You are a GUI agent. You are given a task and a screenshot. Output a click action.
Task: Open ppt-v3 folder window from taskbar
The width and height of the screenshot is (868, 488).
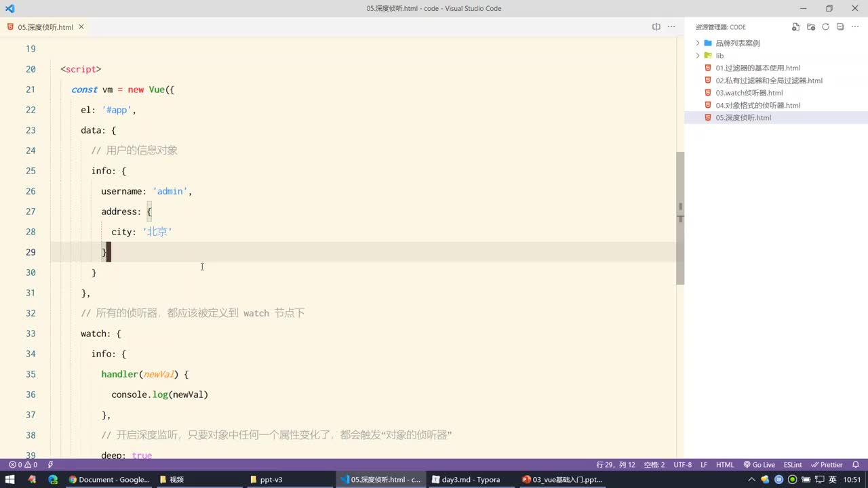(290, 479)
